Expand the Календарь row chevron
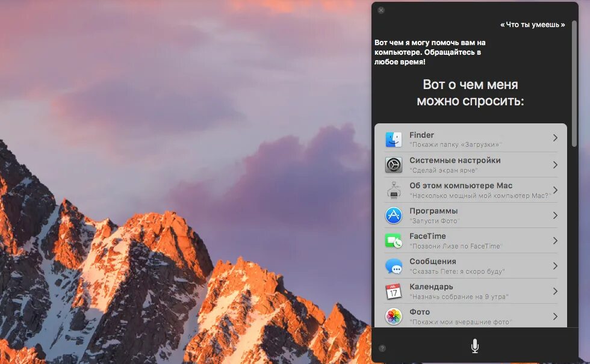590x364 pixels. (555, 291)
